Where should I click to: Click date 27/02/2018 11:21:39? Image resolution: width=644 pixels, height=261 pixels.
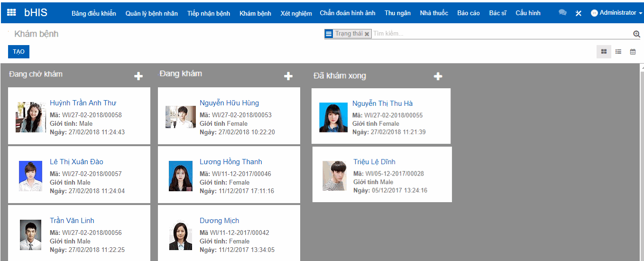pyautogui.click(x=398, y=132)
